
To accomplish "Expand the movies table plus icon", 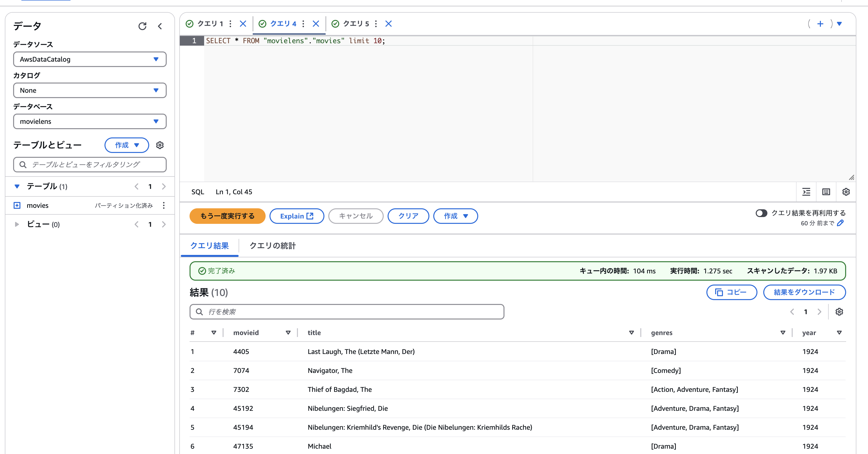I will [x=17, y=205].
